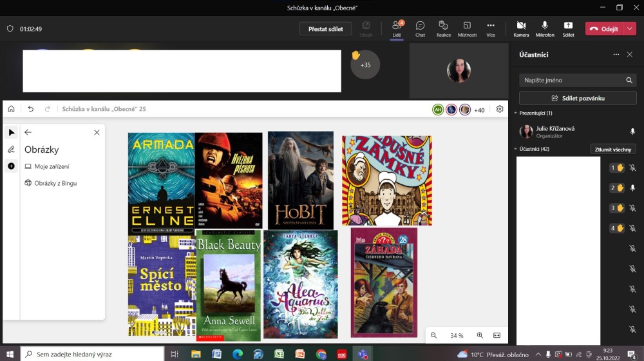644x361 pixels.
Task: Select the whiteboard pointer tool
Action: [x=12, y=132]
